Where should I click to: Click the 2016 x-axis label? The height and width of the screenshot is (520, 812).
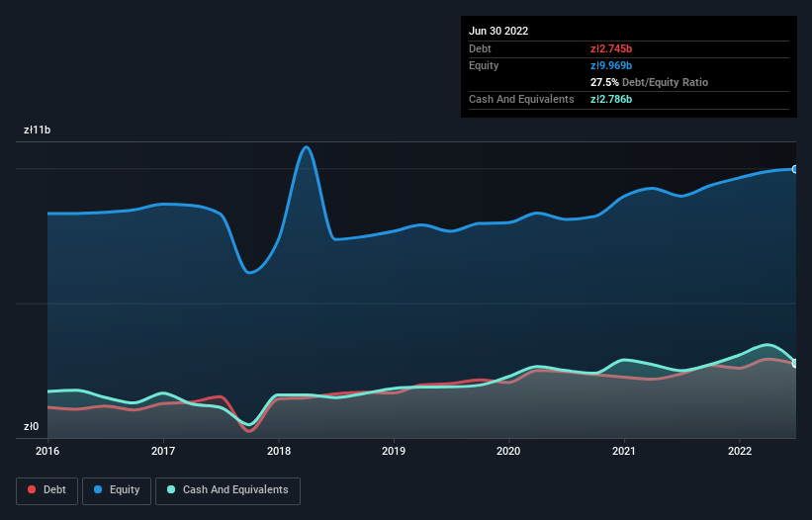click(x=47, y=451)
